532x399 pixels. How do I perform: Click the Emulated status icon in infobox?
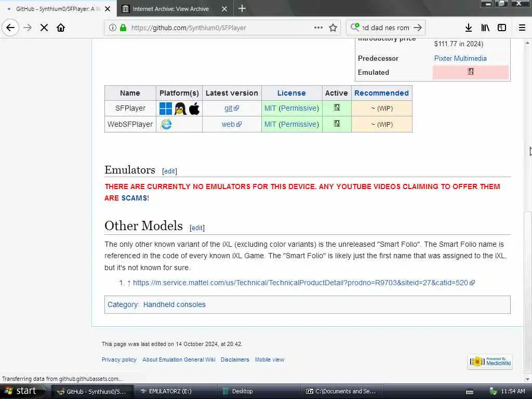coord(471,72)
